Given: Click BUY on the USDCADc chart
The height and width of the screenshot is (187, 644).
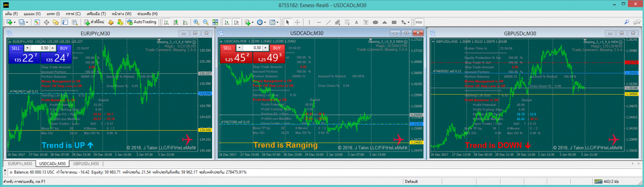Looking at the screenshot, I should (x=277, y=48).
